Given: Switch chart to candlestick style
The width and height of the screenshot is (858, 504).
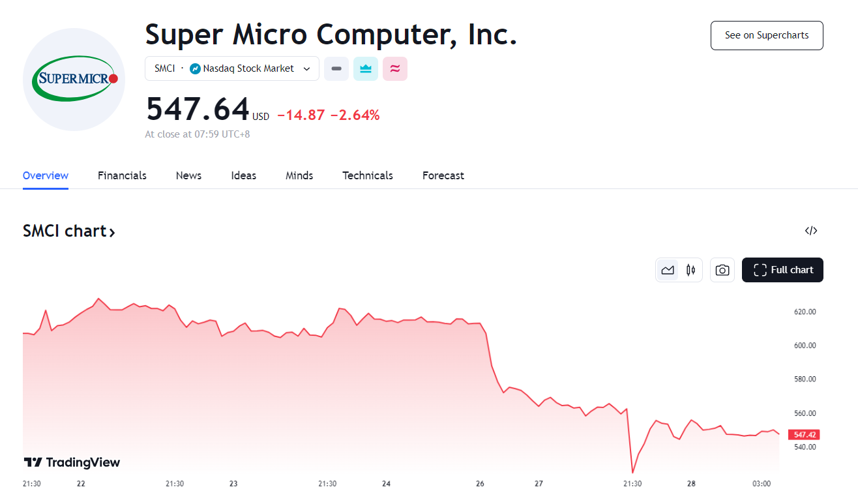Looking at the screenshot, I should (690, 270).
